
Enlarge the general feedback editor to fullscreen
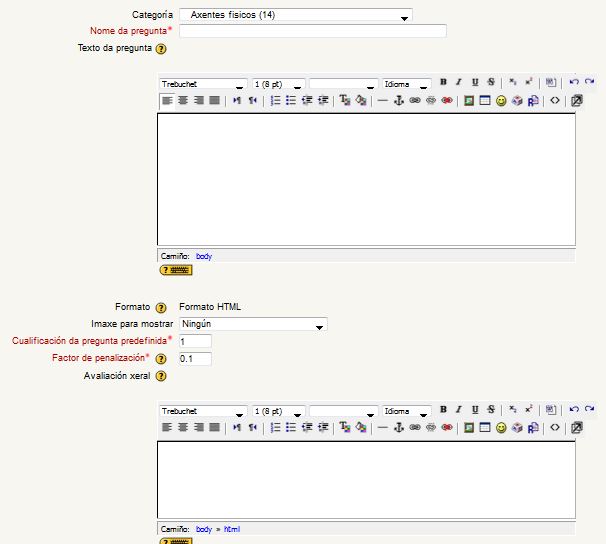577,428
